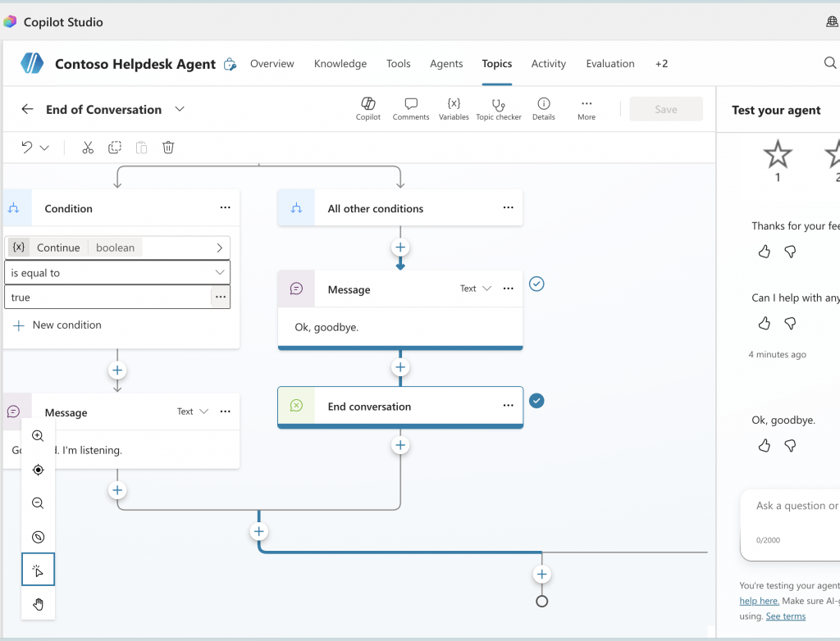This screenshot has height=641, width=840.
Task: Zoom in on the canvas
Action: (38, 436)
